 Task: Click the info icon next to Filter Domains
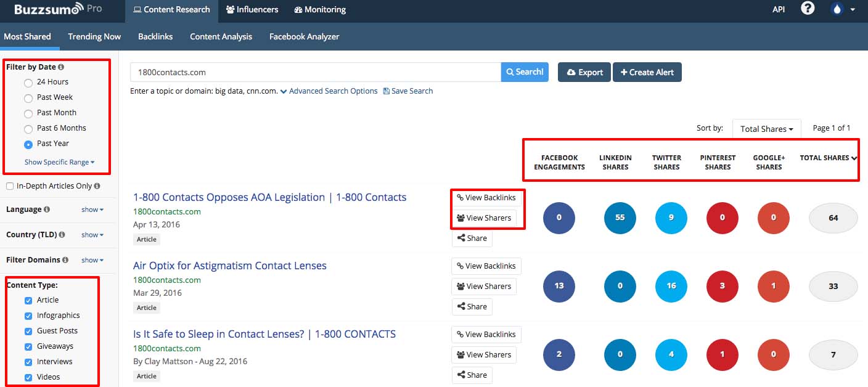tap(65, 260)
